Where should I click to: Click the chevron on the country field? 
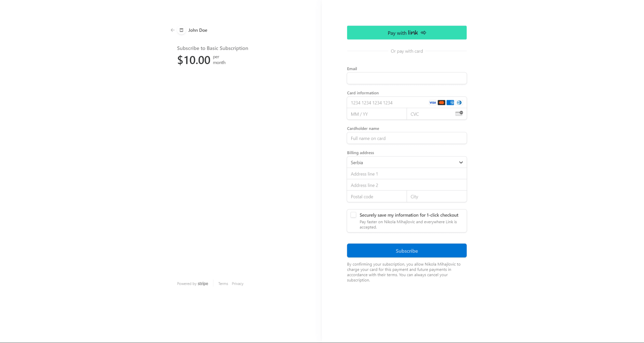[x=461, y=162]
